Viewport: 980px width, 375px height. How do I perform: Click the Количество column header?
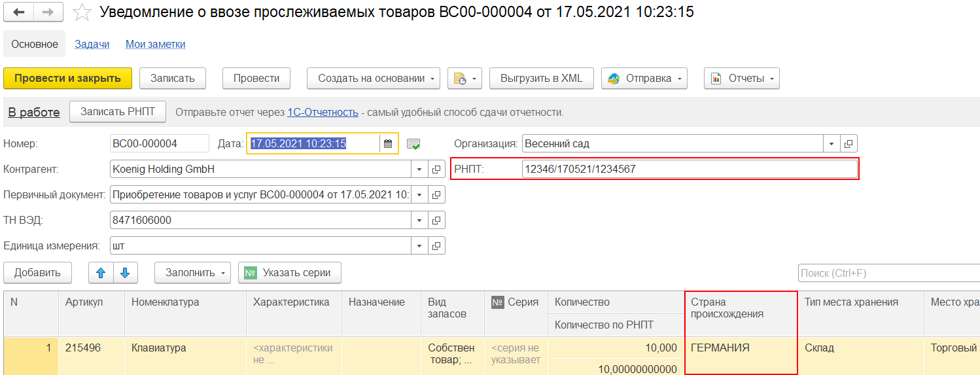click(x=616, y=302)
